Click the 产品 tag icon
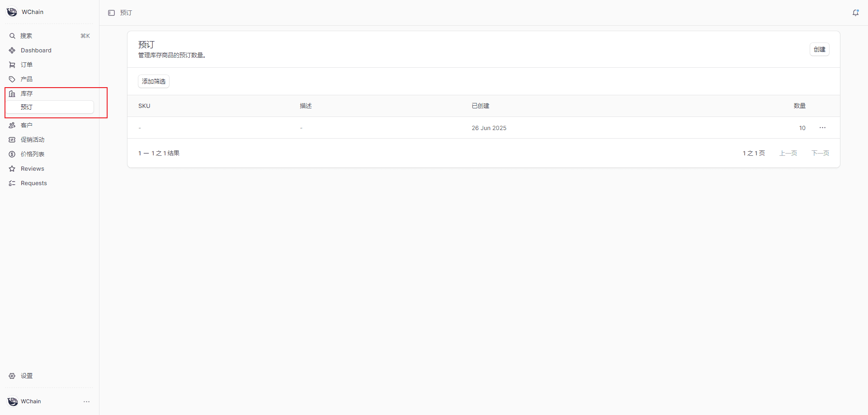868x415 pixels. [x=12, y=79]
